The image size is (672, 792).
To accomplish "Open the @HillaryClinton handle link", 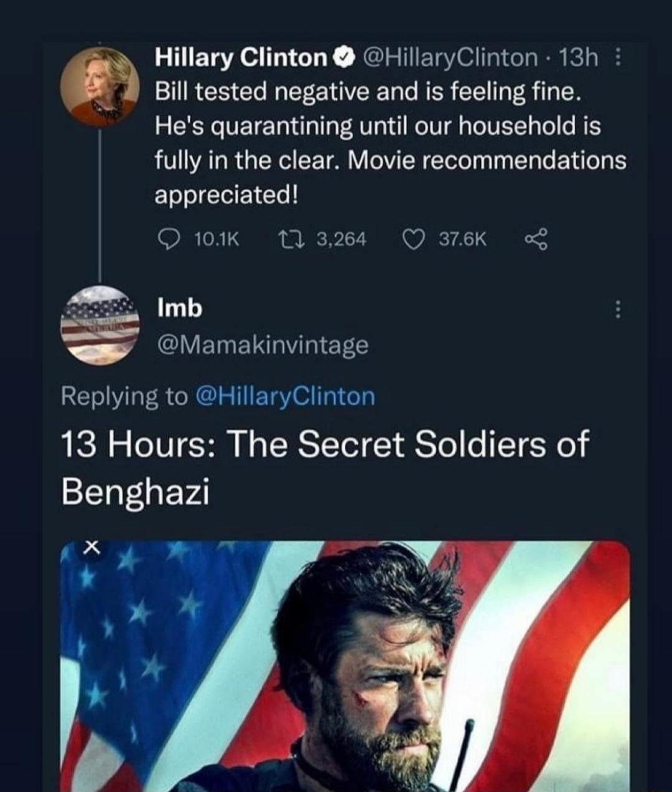I will pyautogui.click(x=450, y=59).
